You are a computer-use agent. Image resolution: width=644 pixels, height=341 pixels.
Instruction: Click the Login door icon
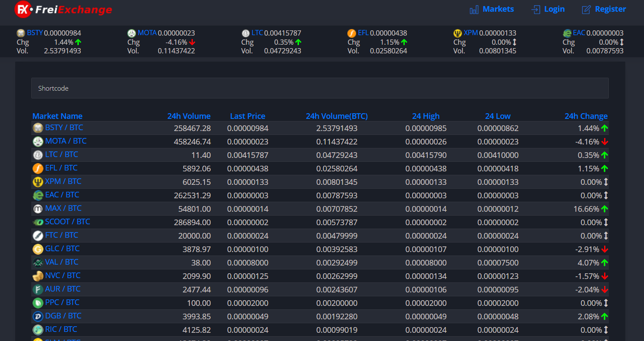(x=536, y=9)
